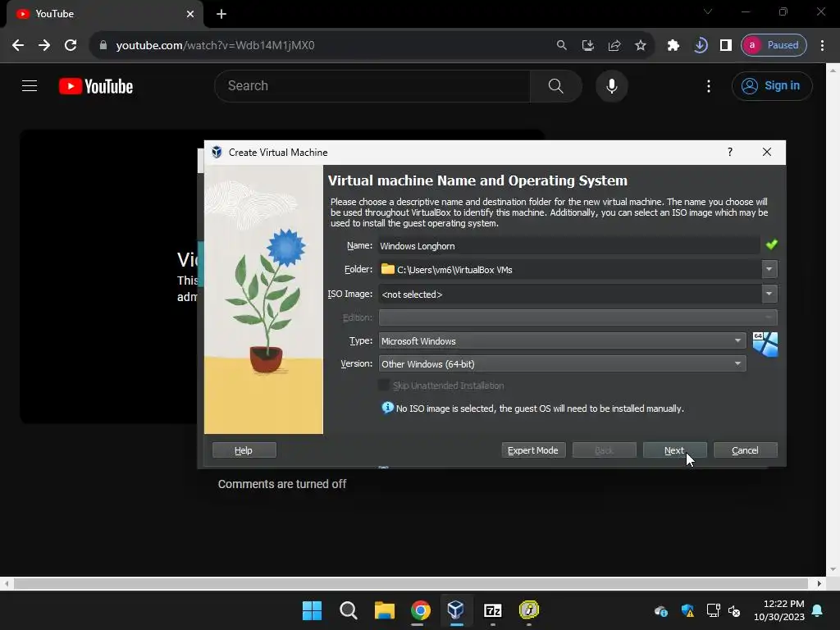Click the muted volume tray icon
This screenshot has width=840, height=630.
pyautogui.click(x=734, y=610)
